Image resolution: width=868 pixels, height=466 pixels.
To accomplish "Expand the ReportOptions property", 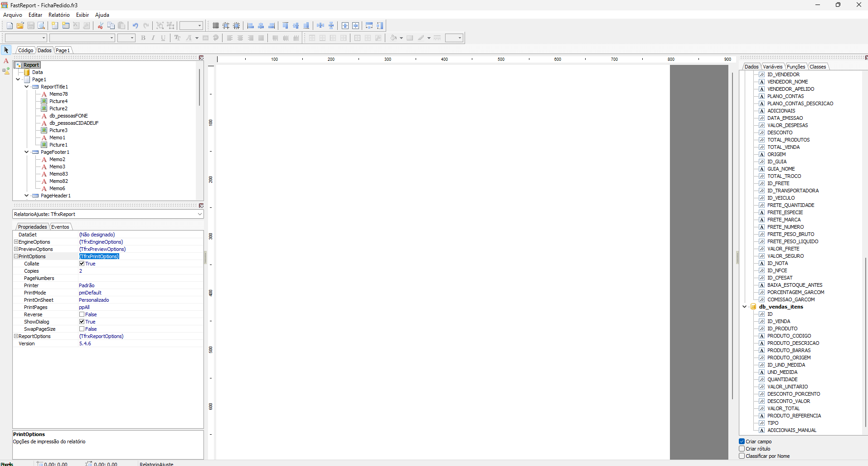I will click(x=16, y=336).
